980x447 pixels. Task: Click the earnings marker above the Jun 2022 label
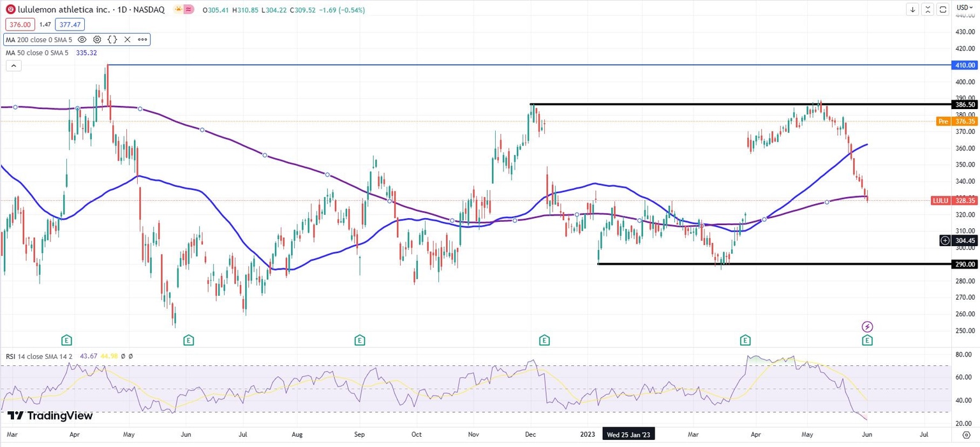coord(188,341)
